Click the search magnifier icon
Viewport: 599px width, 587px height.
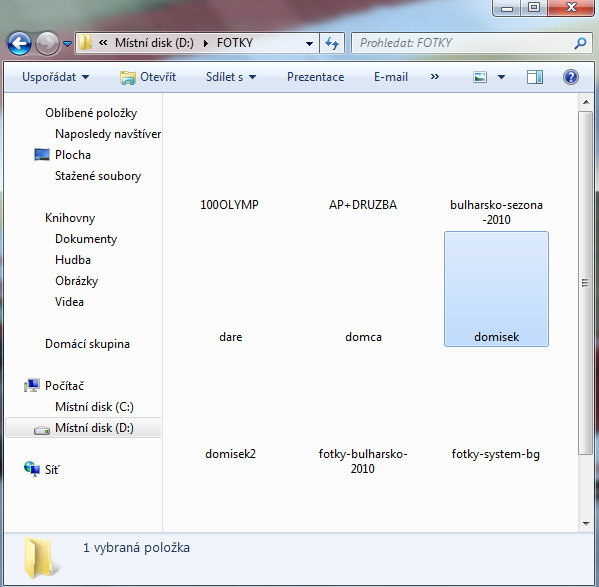(580, 43)
